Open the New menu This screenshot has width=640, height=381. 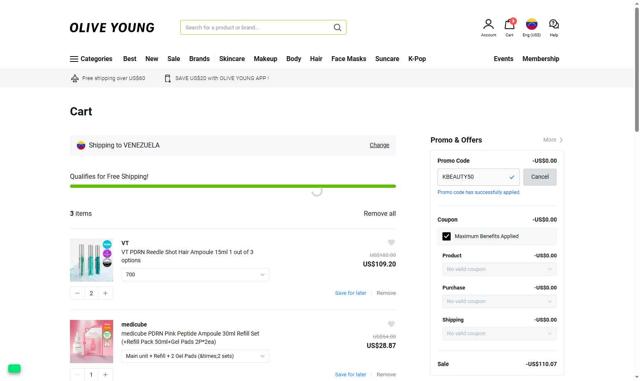151,59
